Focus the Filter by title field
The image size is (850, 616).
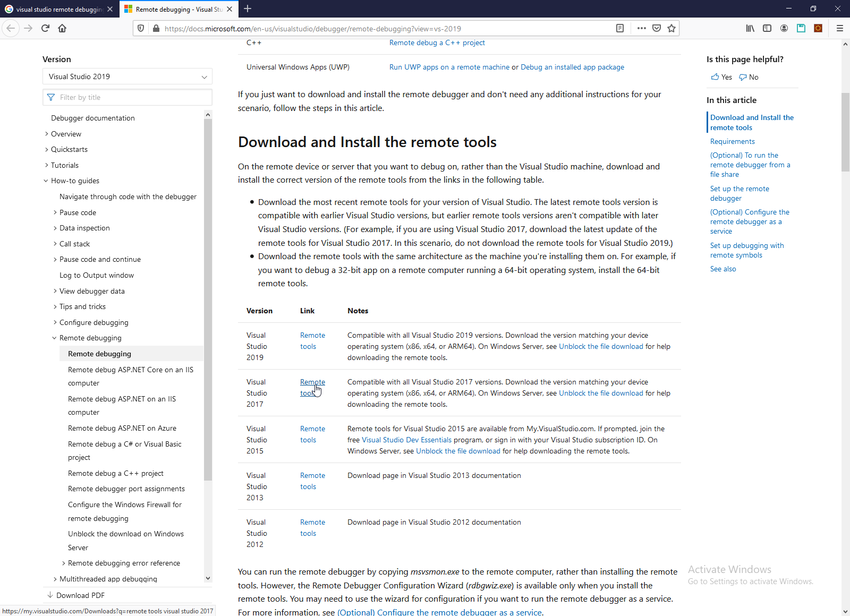(127, 97)
